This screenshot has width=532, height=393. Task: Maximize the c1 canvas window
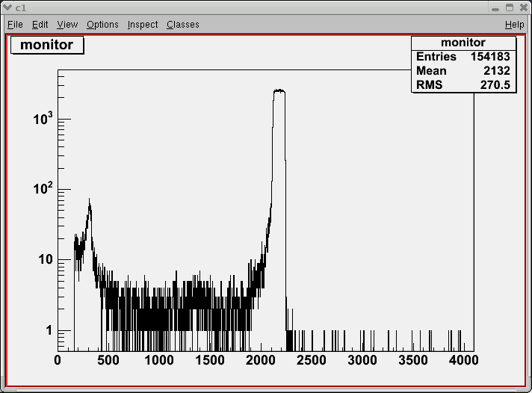[x=510, y=7]
